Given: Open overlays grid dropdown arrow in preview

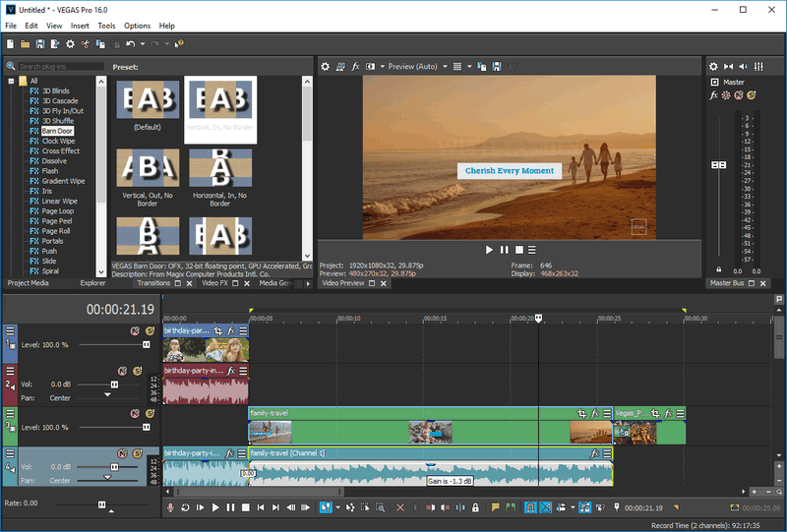Looking at the screenshot, I should (x=469, y=66).
